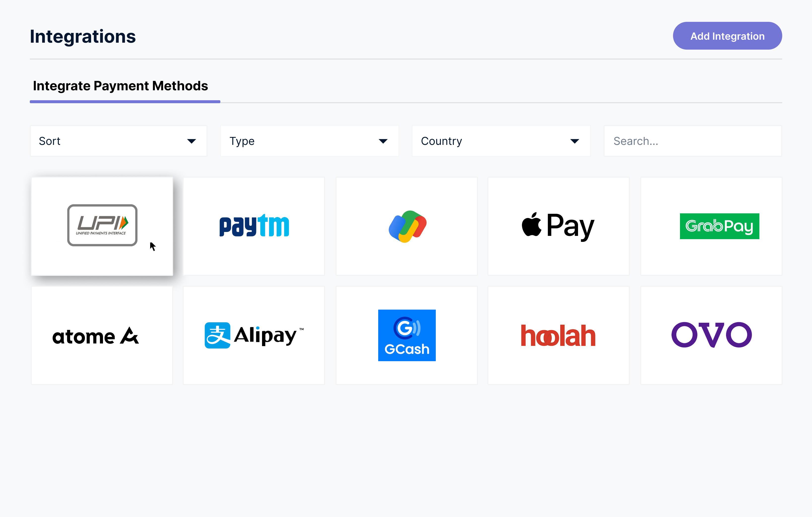Select the UPI payment method card

click(x=102, y=226)
